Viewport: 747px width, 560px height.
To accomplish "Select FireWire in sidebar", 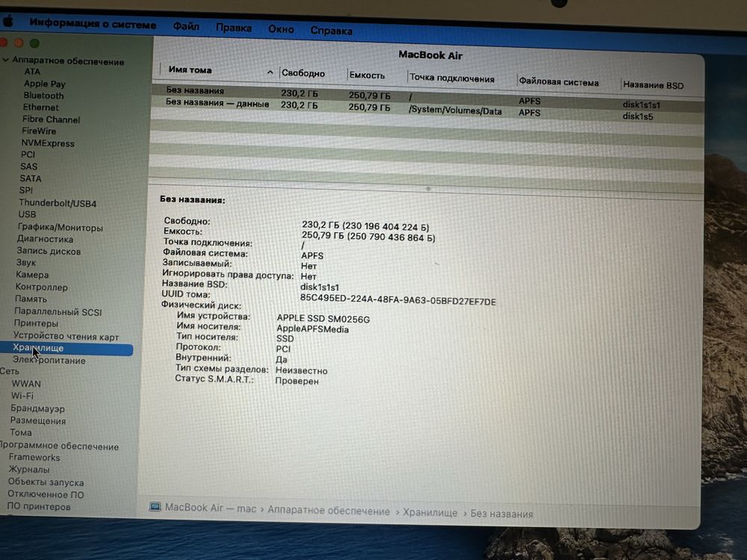I will coord(39,131).
